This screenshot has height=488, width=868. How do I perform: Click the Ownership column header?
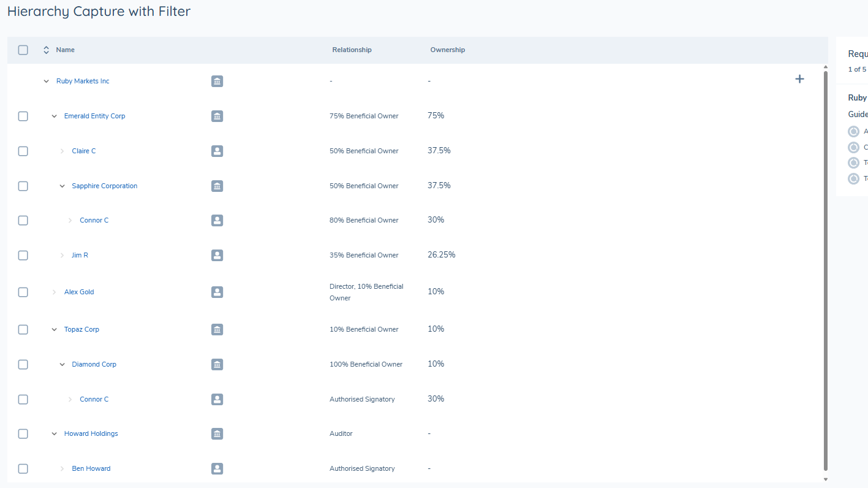pos(447,50)
